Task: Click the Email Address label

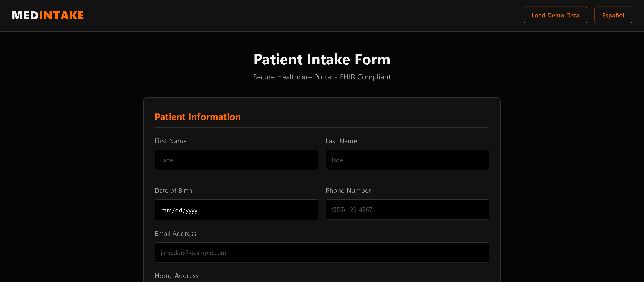Action: click(x=175, y=233)
